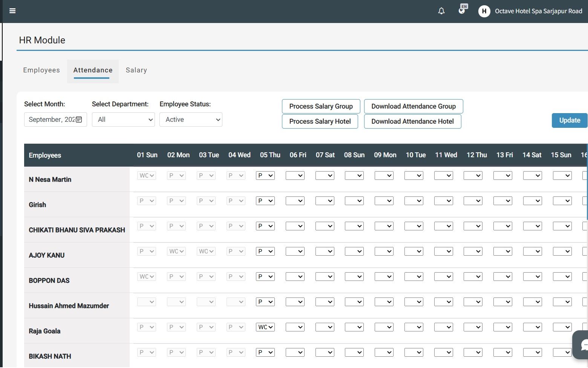This screenshot has width=588, height=368.
Task: Open the Salary tab
Action: click(x=136, y=70)
